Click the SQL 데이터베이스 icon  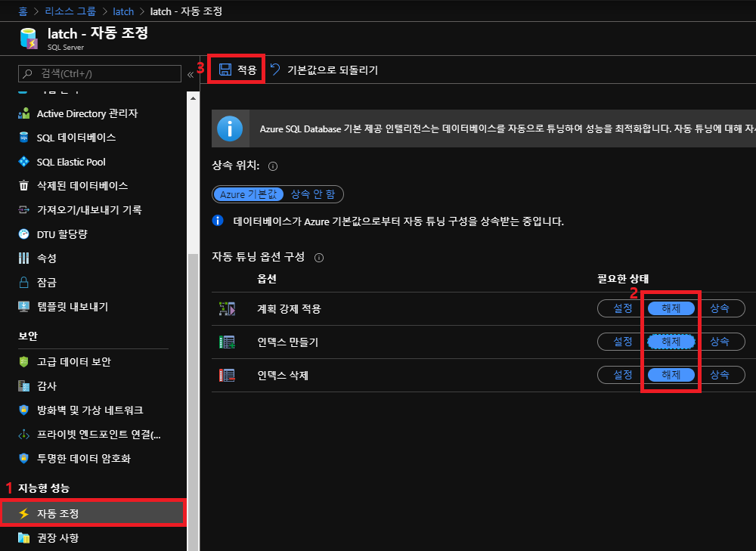(x=23, y=138)
